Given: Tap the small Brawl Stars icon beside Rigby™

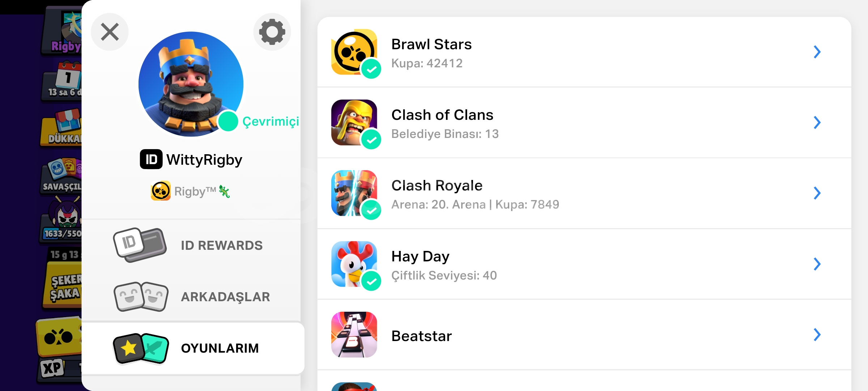Looking at the screenshot, I should coord(161,191).
